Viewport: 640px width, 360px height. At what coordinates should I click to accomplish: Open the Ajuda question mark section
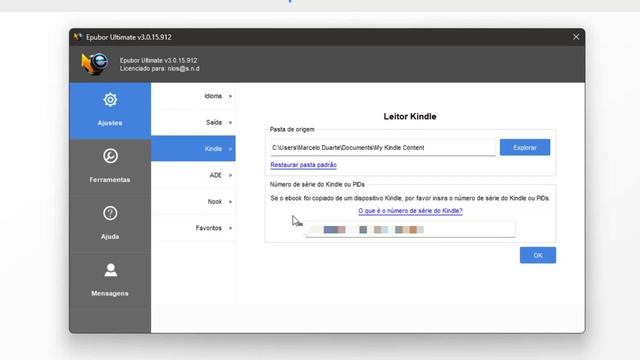point(110,224)
